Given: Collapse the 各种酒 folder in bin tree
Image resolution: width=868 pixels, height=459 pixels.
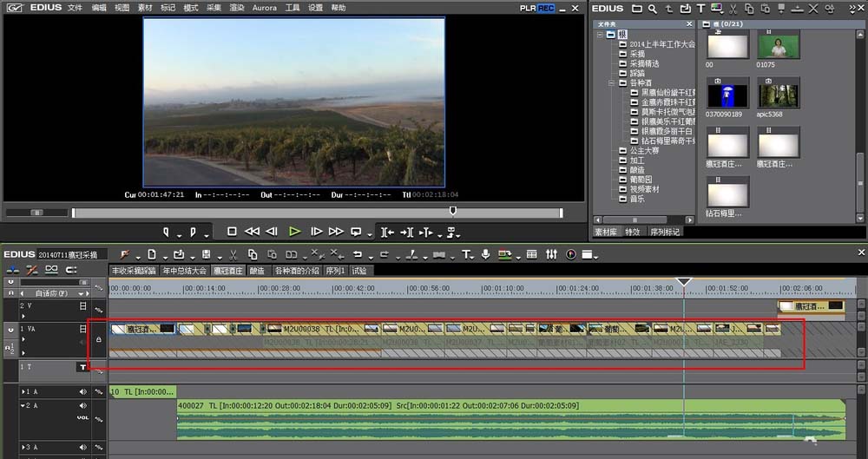Looking at the screenshot, I should (612, 83).
